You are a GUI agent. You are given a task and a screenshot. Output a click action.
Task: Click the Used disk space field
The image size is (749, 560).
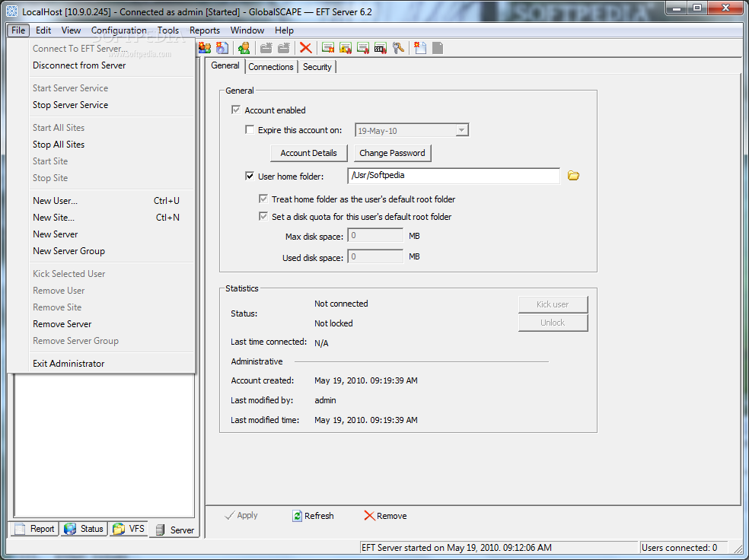(x=375, y=257)
